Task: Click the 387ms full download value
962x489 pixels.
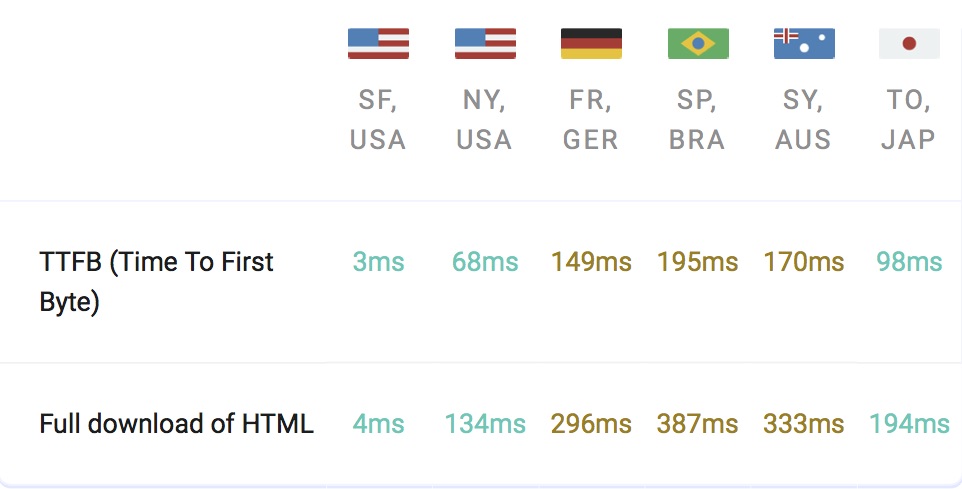Action: (x=698, y=424)
